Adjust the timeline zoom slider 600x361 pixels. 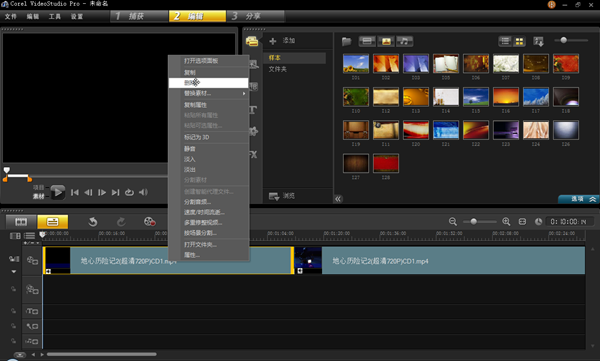474,222
